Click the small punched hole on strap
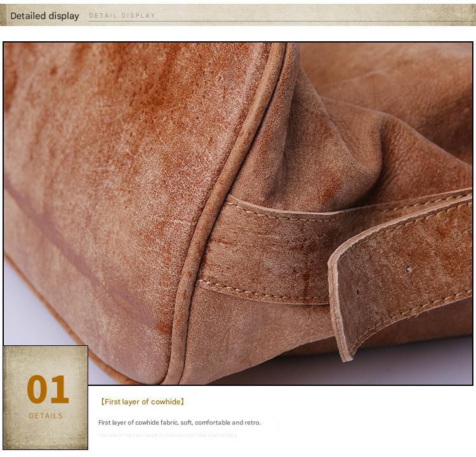Screen dimensions: 476x457 point(357,293)
